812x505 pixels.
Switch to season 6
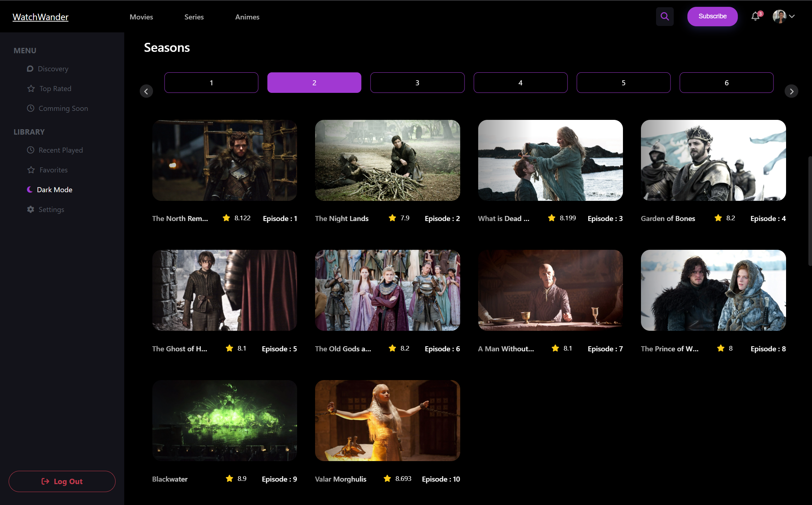click(726, 83)
